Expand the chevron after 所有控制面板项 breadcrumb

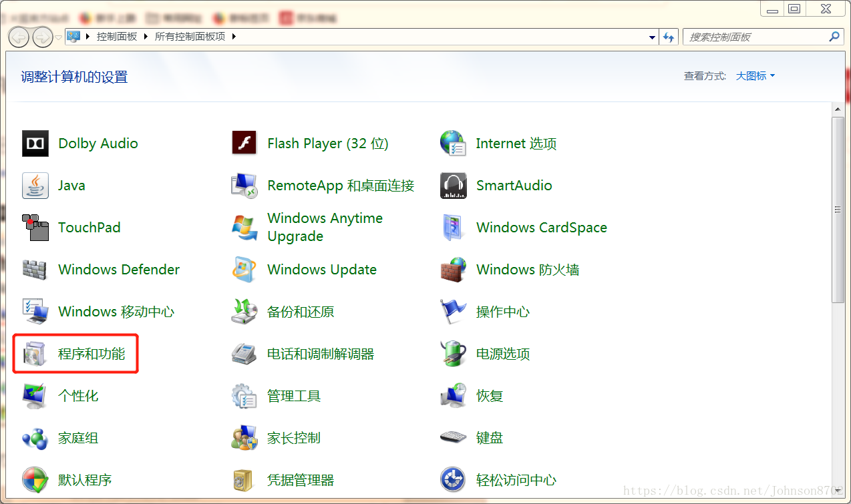pos(234,37)
